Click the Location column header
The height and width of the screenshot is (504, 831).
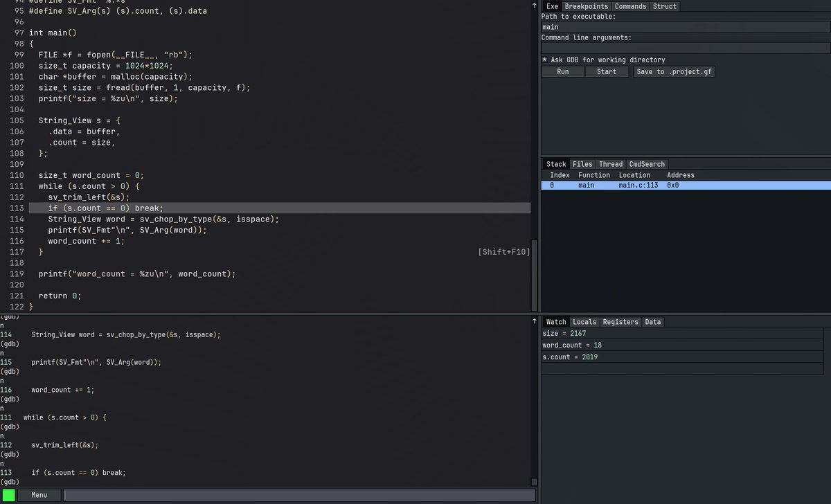click(x=634, y=175)
